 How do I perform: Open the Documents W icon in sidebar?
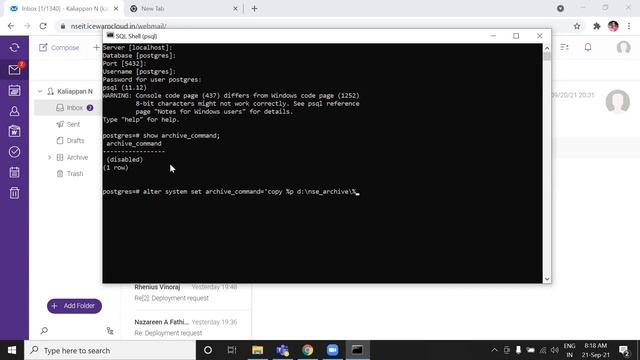tap(14, 131)
